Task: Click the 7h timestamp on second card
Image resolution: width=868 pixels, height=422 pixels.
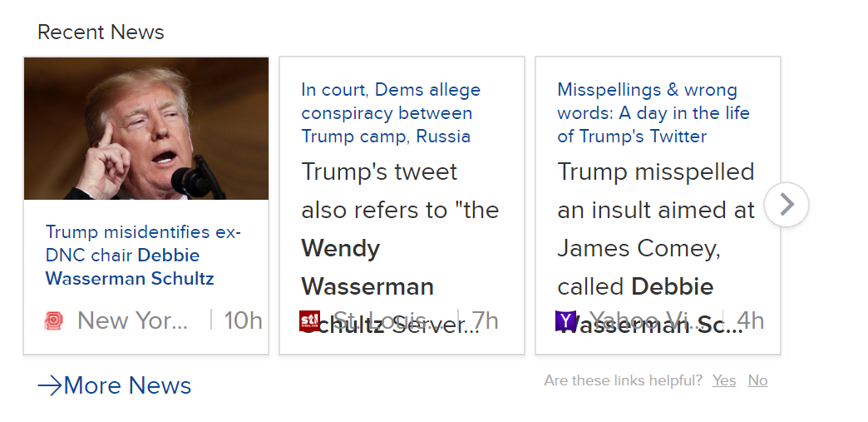Action: pyautogui.click(x=485, y=320)
